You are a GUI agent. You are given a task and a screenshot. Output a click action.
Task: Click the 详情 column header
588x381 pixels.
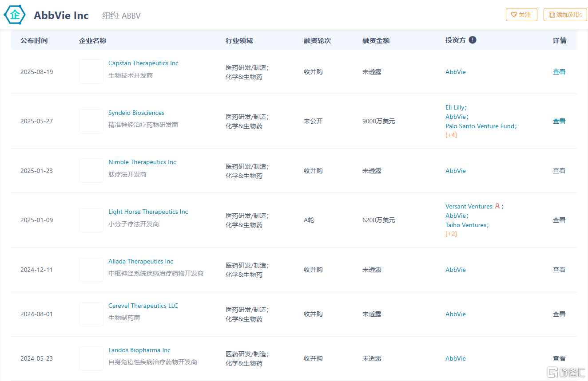tap(560, 40)
